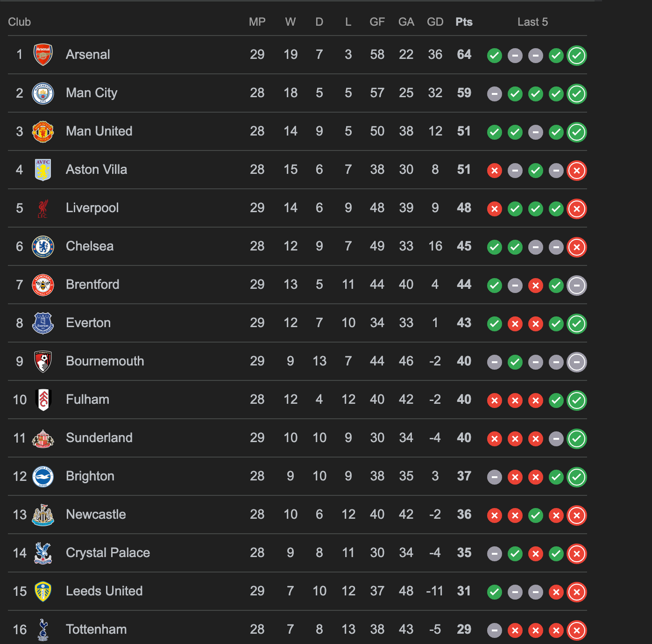The height and width of the screenshot is (644, 652).
Task: Click the Arsenal club crest
Action: [x=43, y=55]
